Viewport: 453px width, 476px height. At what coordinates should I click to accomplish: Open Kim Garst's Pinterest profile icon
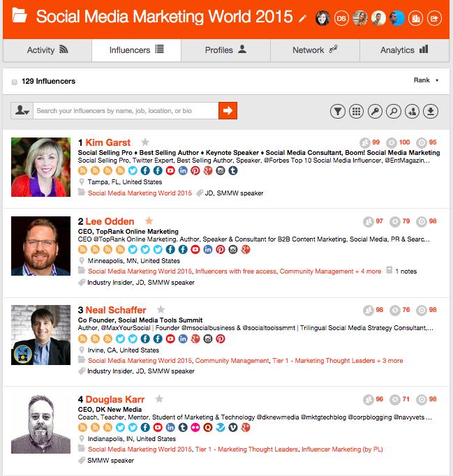coord(195,170)
